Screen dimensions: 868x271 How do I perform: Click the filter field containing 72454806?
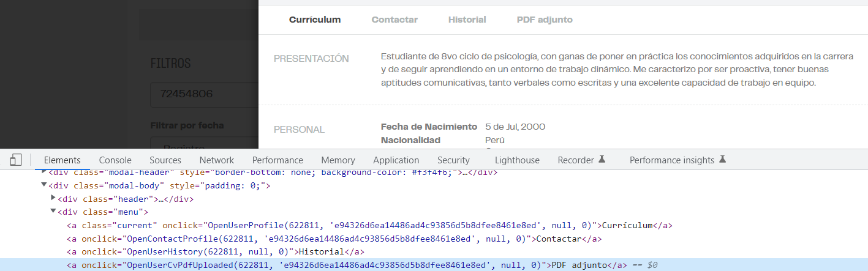[x=202, y=94]
